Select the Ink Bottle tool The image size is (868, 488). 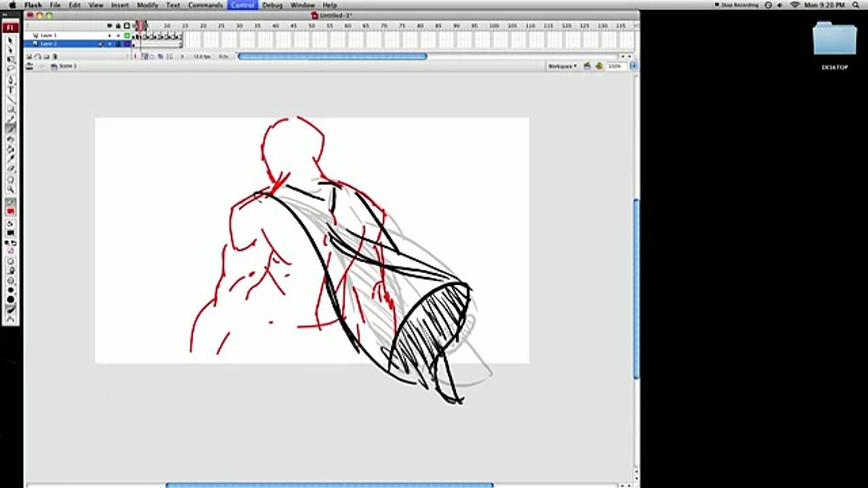(x=10, y=139)
